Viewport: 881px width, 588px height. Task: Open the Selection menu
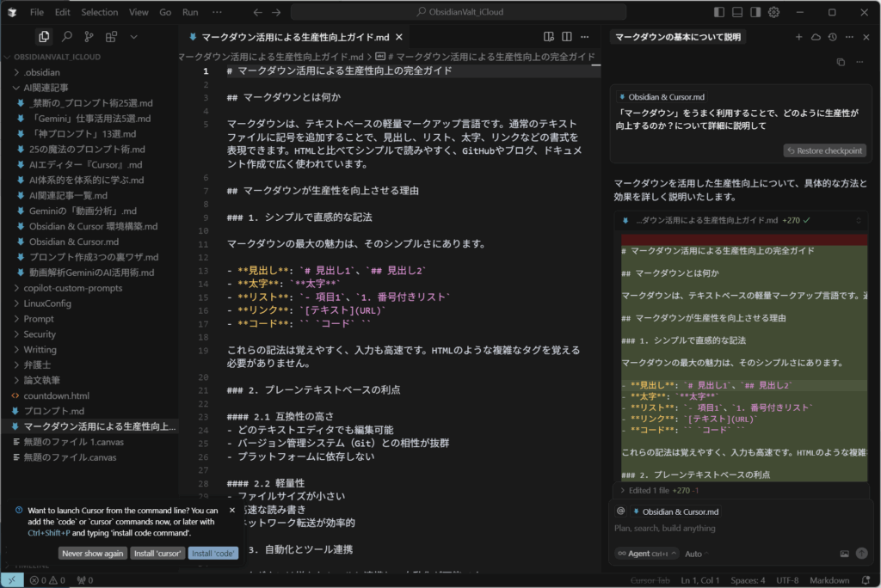(x=100, y=13)
